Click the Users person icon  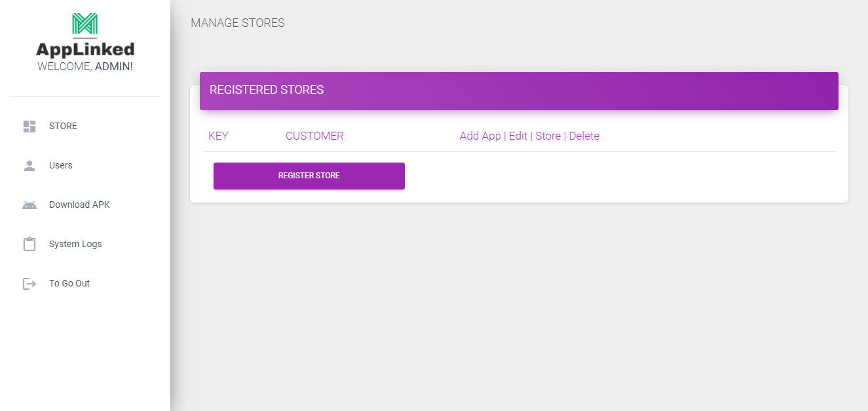[29, 166]
